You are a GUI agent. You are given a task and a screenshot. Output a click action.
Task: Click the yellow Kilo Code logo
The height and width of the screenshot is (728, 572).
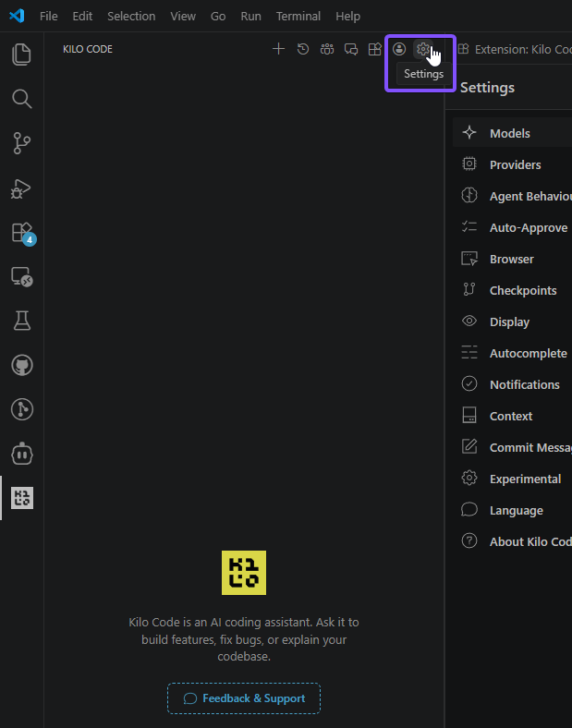244,573
